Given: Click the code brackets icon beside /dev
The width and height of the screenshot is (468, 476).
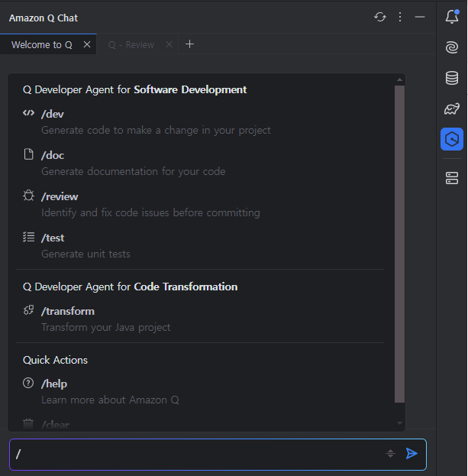Looking at the screenshot, I should click(28, 113).
